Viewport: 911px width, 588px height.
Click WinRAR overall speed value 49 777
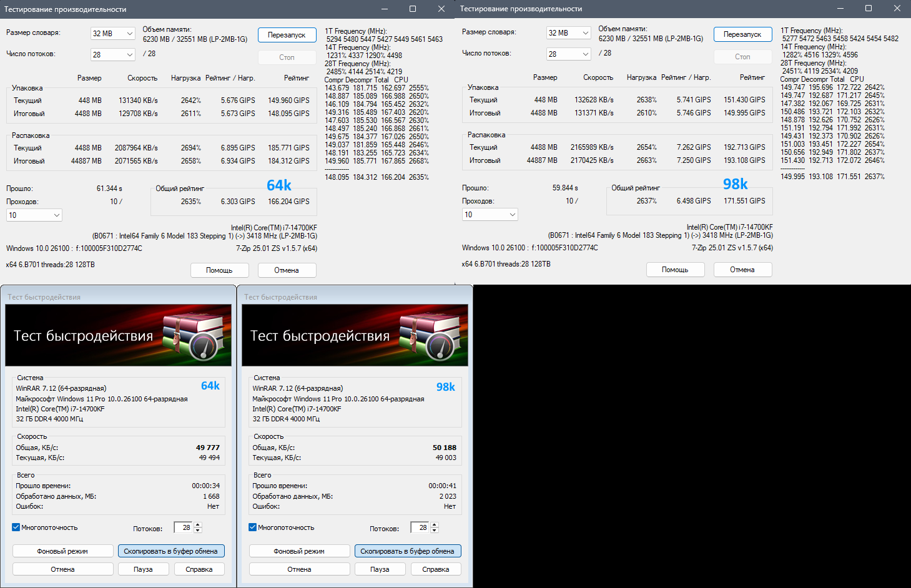(208, 448)
